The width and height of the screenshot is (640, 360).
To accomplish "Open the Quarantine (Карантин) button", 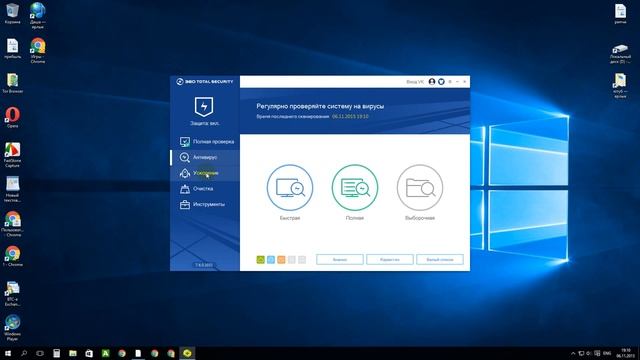I will click(x=390, y=260).
